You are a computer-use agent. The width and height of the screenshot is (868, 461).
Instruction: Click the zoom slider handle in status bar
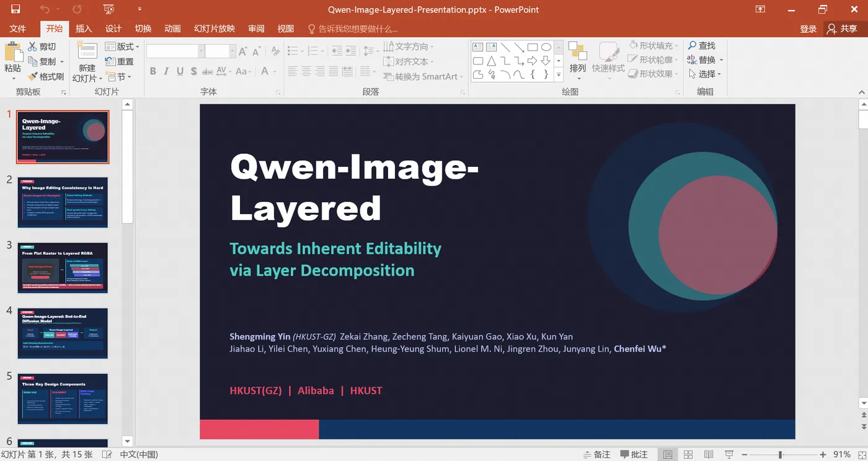click(x=781, y=455)
